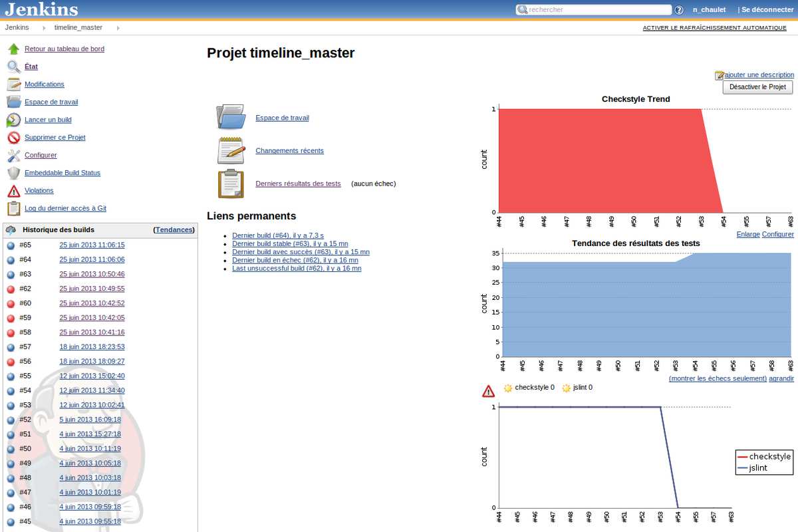This screenshot has width=798, height=532.
Task: Click the Lancer un build clock icon
Action: pos(13,120)
